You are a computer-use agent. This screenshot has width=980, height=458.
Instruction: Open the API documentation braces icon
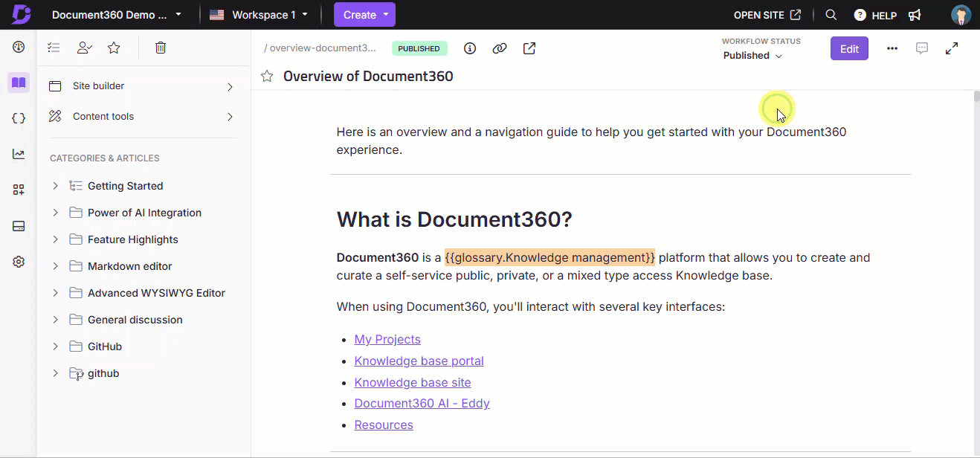[x=19, y=118]
